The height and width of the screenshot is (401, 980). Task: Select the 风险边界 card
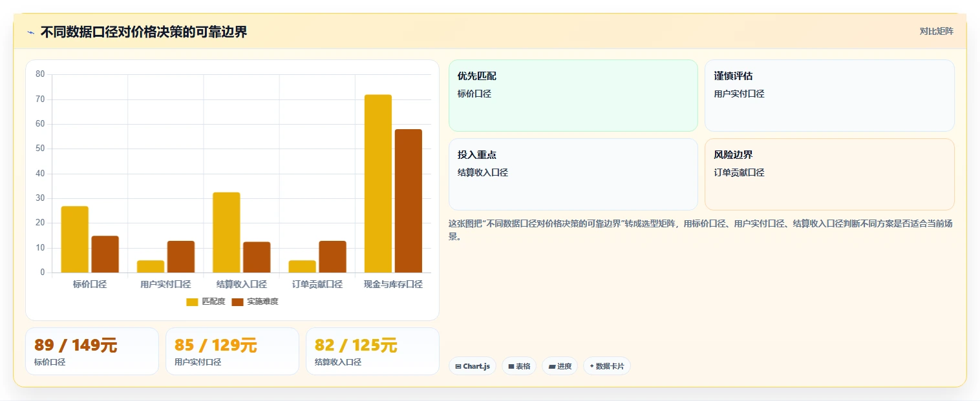click(829, 174)
